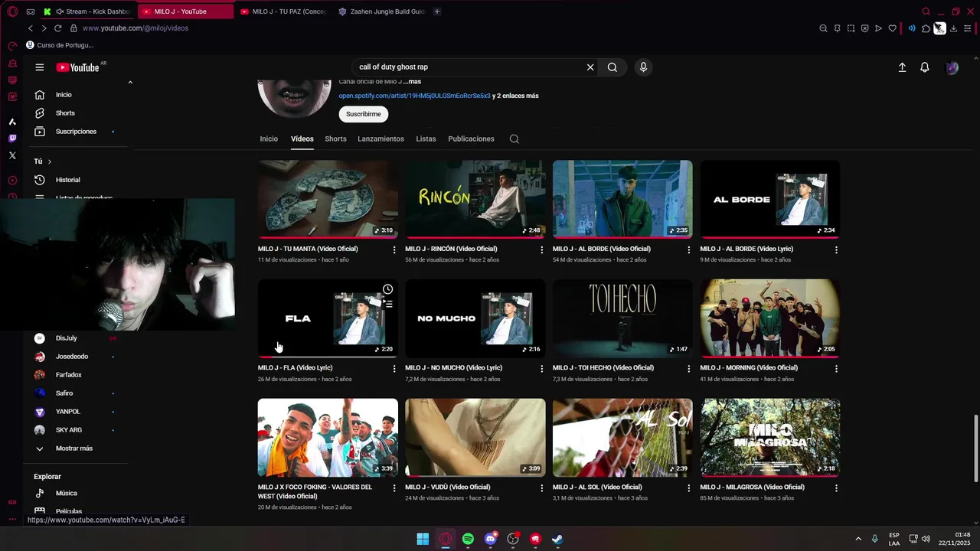980x551 pixels.
Task: Open options menu for AL BORDE Lyric video
Action: 836,249
